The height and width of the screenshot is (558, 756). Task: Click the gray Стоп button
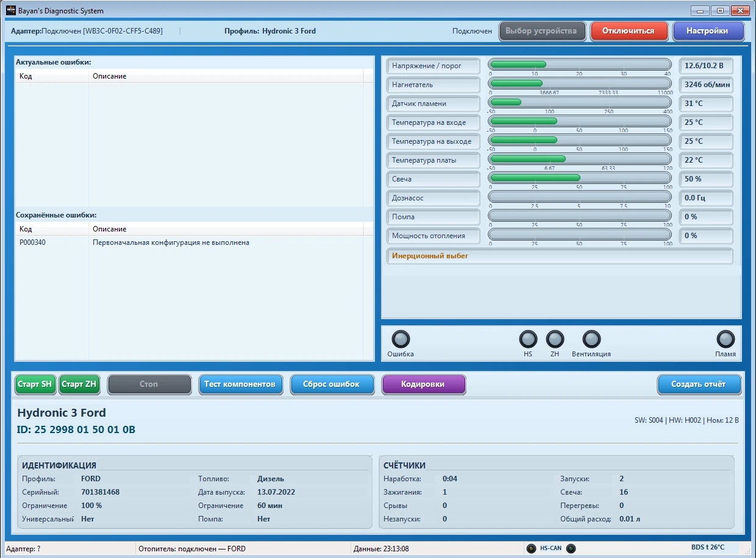[149, 384]
